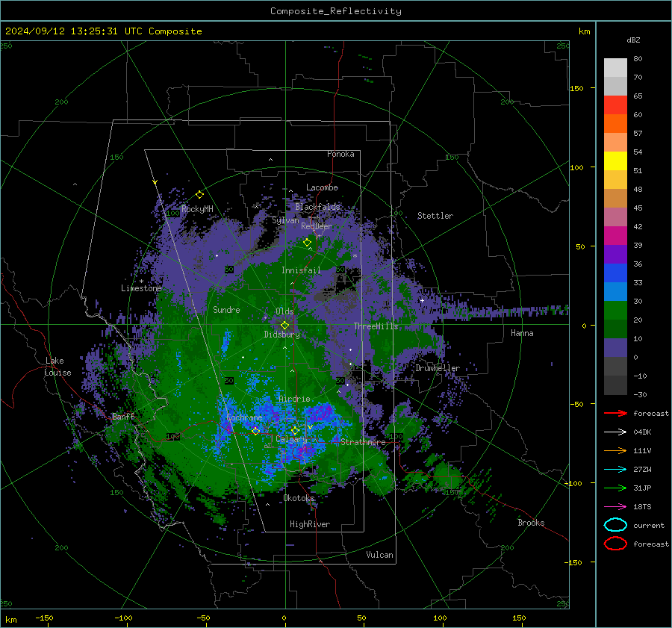
Task: Click the Lake Louise label
Action: pyautogui.click(x=57, y=367)
